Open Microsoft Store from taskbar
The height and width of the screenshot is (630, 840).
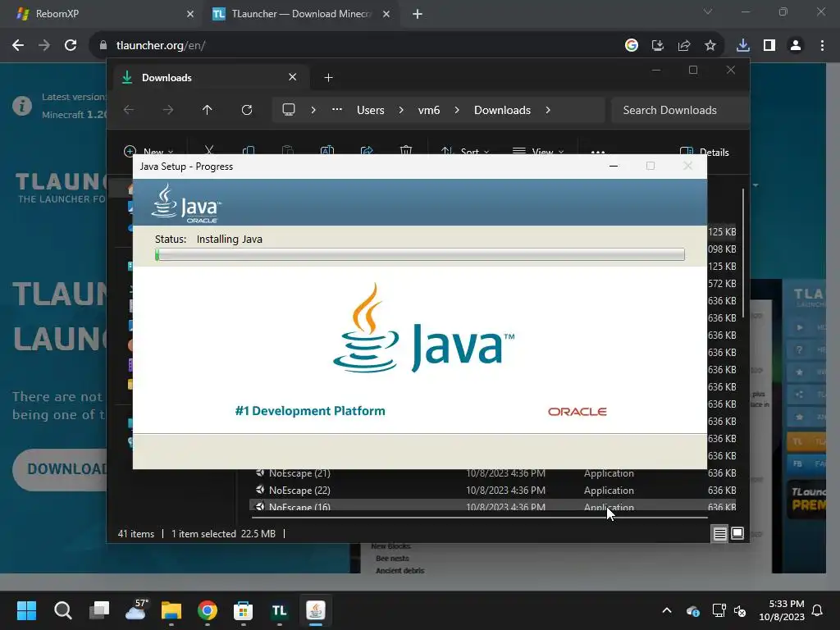click(x=243, y=610)
